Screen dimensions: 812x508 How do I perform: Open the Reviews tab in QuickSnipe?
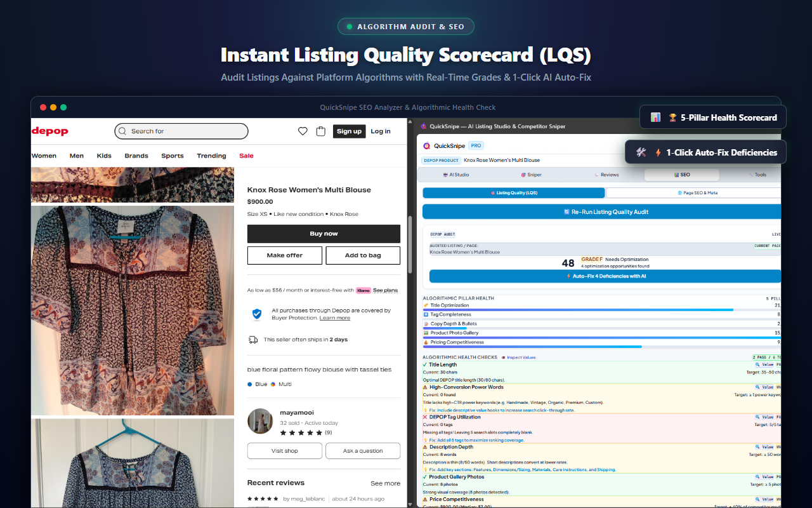(x=606, y=175)
